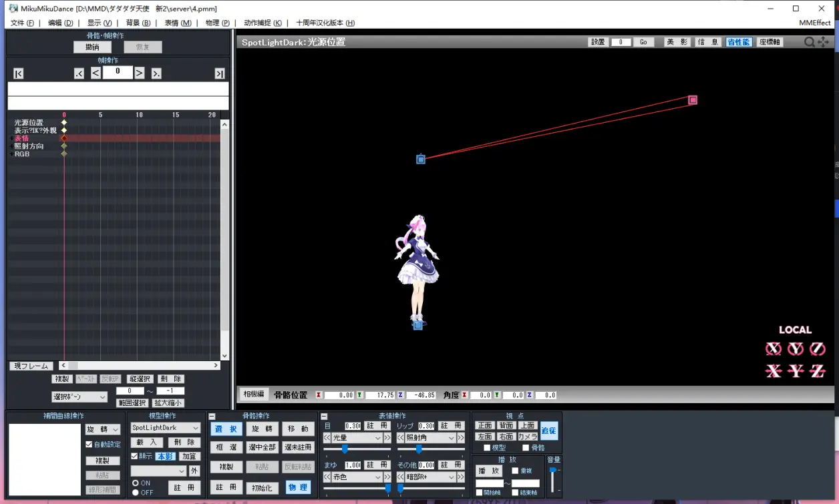
Task: Click the 追從 follow view button
Action: pos(549,431)
